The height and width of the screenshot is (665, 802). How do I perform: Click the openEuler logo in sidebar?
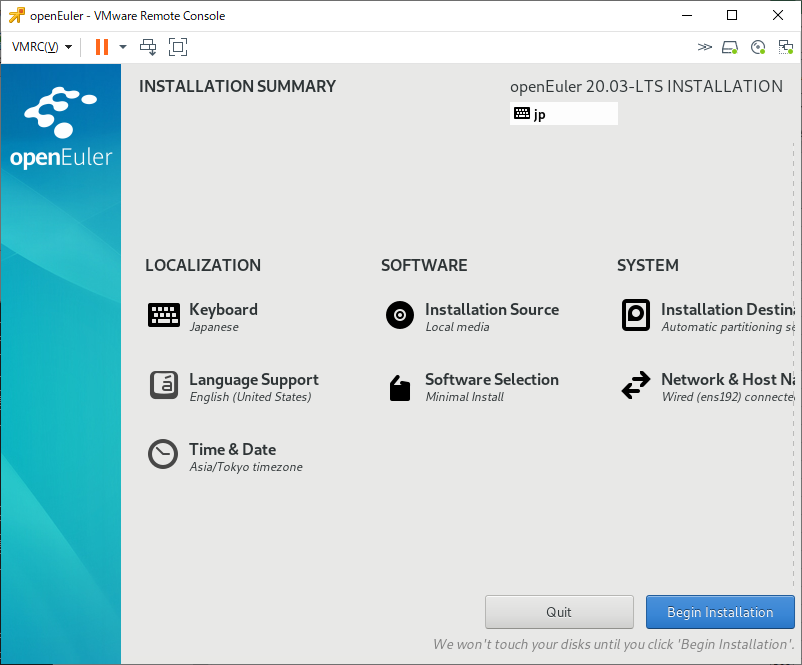pyautogui.click(x=61, y=128)
